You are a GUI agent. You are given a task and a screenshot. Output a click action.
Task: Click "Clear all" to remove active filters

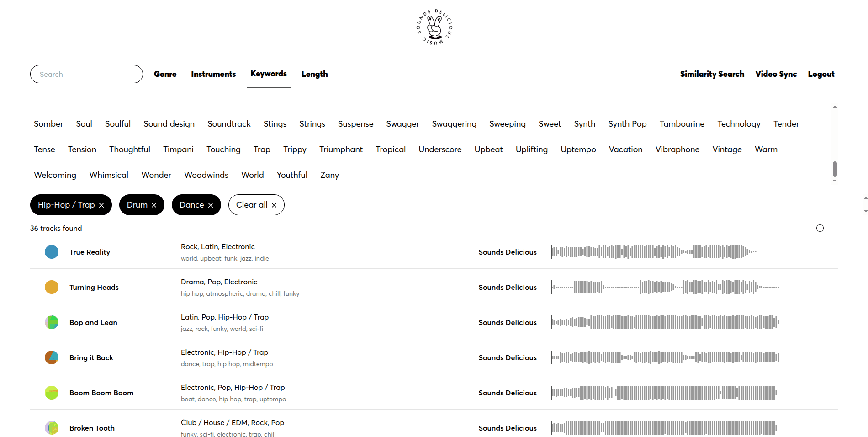[x=256, y=205]
